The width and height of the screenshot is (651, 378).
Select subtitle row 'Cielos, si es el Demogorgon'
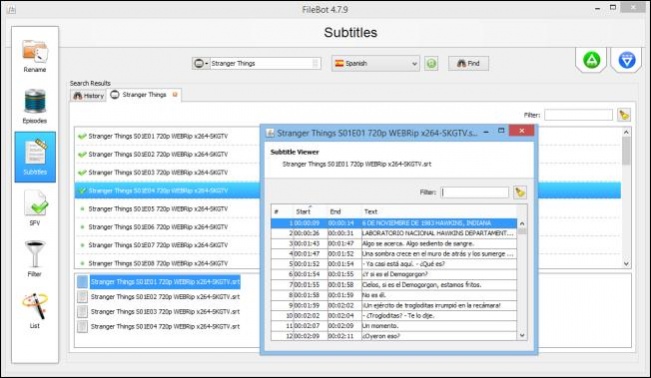(394, 285)
